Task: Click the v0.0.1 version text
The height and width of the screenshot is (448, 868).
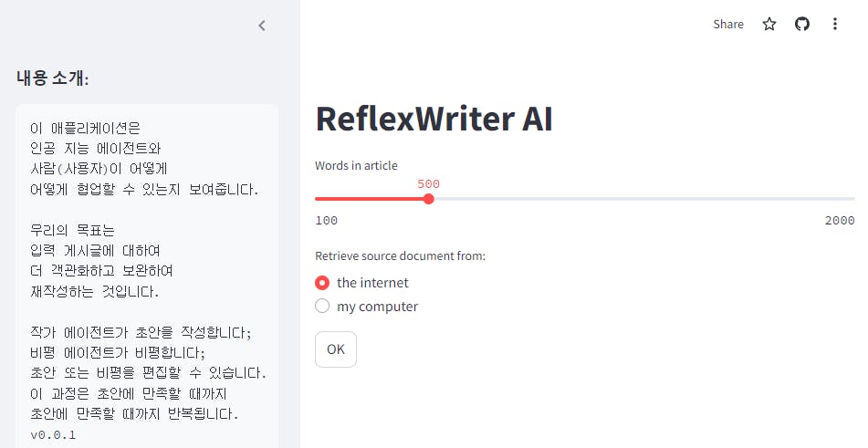Action: pyautogui.click(x=53, y=435)
